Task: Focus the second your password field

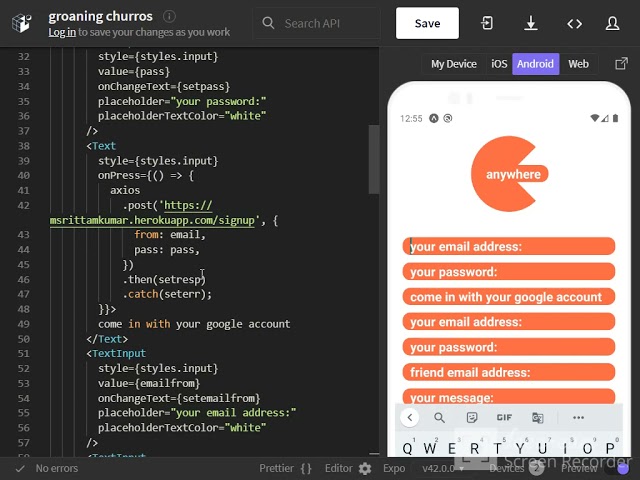Action: pyautogui.click(x=509, y=347)
